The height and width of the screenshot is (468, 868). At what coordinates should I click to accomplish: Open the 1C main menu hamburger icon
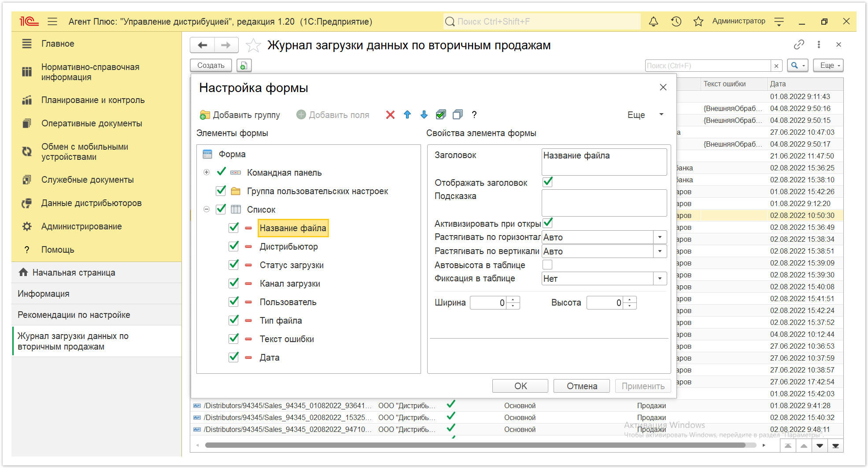(52, 21)
